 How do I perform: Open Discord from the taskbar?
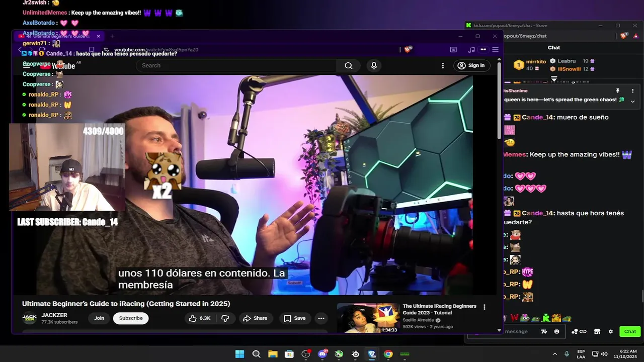coord(323,354)
